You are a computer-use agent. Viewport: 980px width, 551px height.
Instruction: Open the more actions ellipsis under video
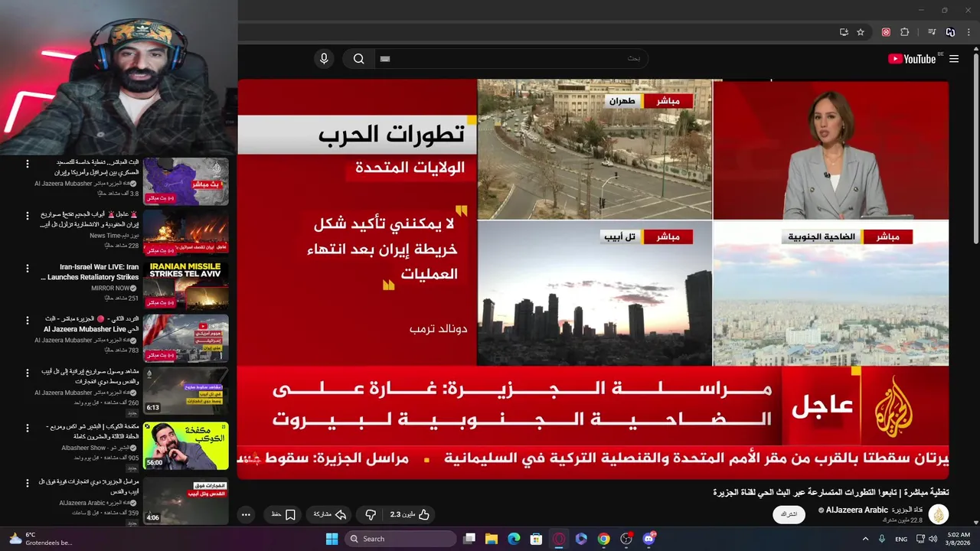click(246, 514)
